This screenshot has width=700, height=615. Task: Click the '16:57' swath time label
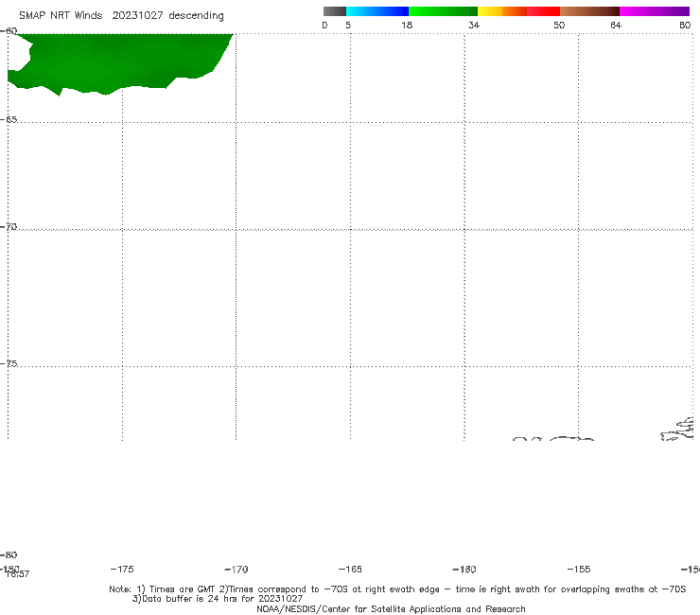click(x=18, y=574)
